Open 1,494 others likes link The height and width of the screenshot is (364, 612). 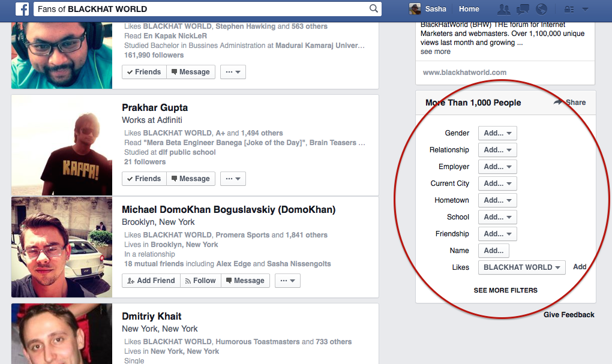[x=262, y=133]
